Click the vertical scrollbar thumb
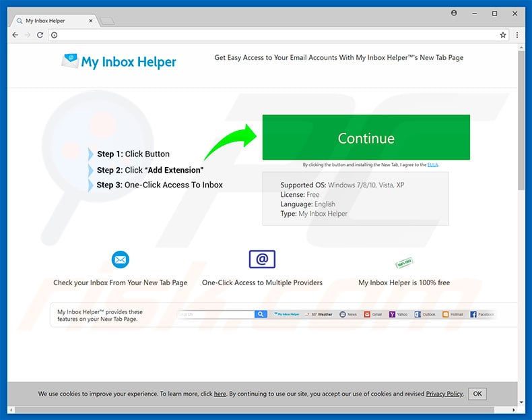 521,121
